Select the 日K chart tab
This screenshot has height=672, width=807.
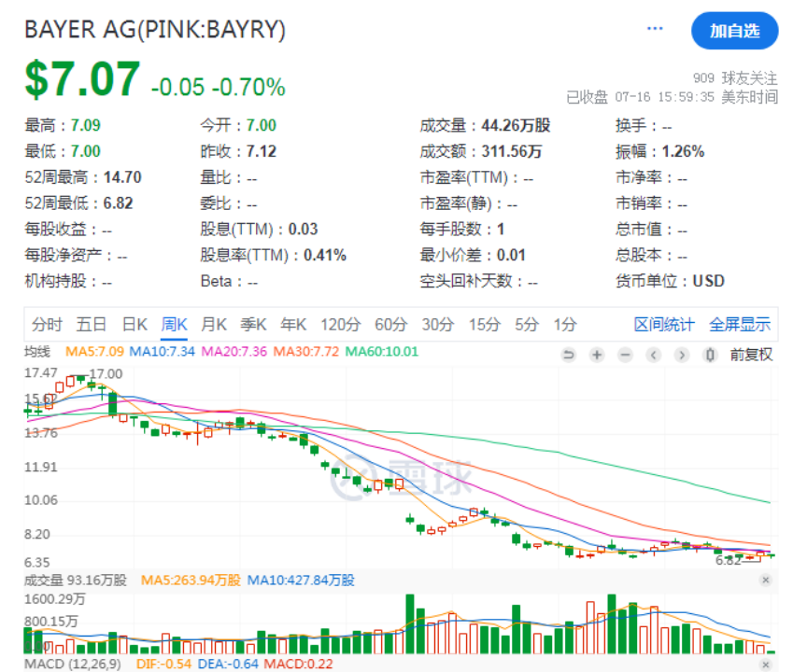(134, 325)
